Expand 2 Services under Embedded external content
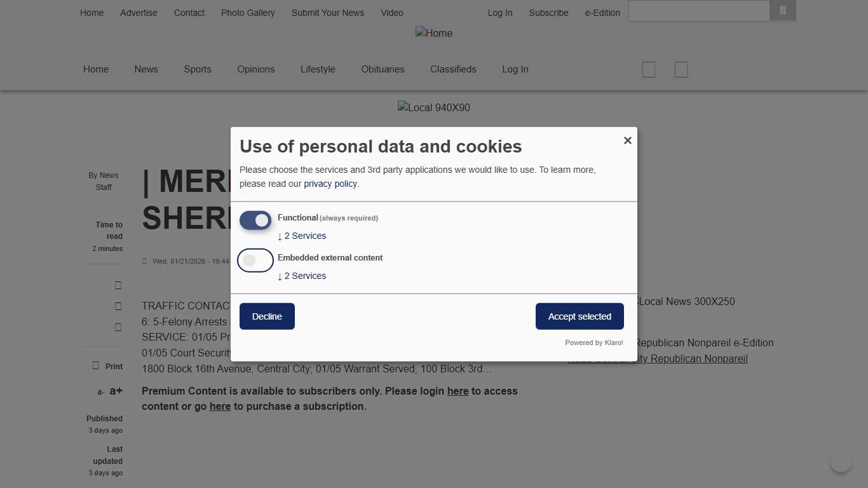 click(x=302, y=276)
